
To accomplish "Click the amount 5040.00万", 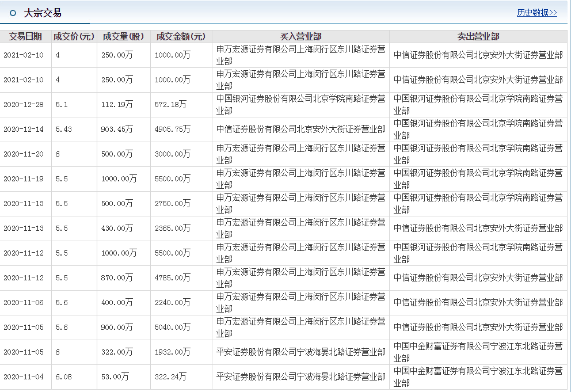I will tap(173, 328).
